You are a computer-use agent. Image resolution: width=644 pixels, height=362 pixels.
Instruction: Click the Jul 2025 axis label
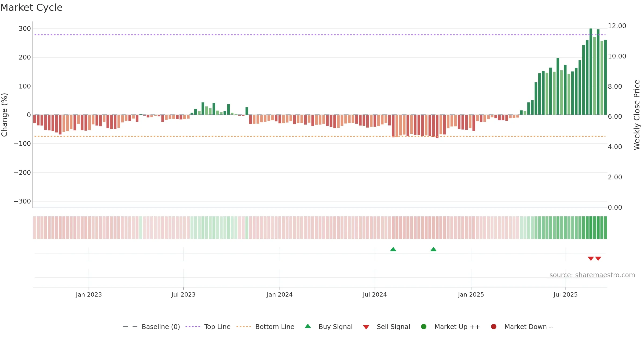pos(566,295)
